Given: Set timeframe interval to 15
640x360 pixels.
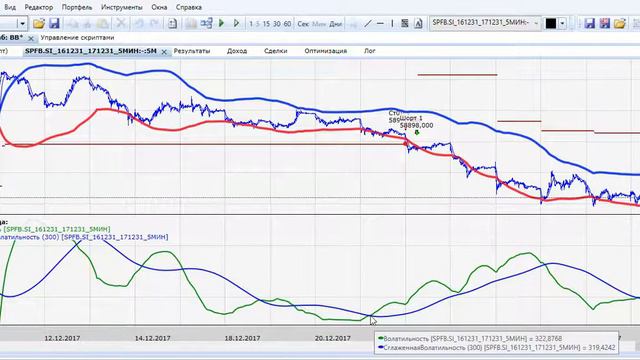Looking at the screenshot, I should click(266, 24).
